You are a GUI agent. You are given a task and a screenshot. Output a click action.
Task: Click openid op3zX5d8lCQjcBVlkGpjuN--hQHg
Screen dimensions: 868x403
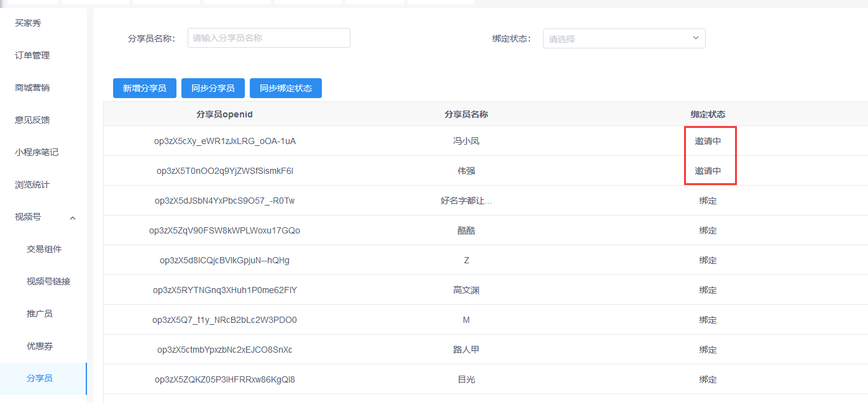225,260
